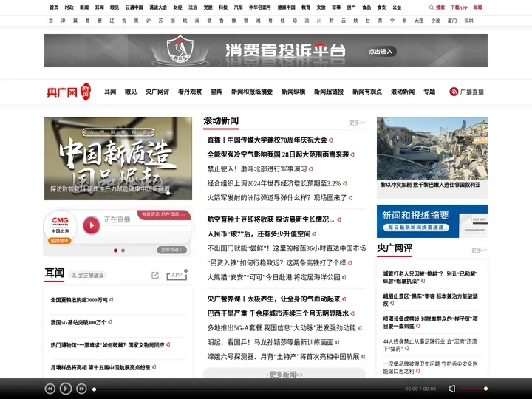Viewport: 532px width, 399px height.
Task: Click speaker icon after 大熊猫“安安” headline
Action: 344,277
